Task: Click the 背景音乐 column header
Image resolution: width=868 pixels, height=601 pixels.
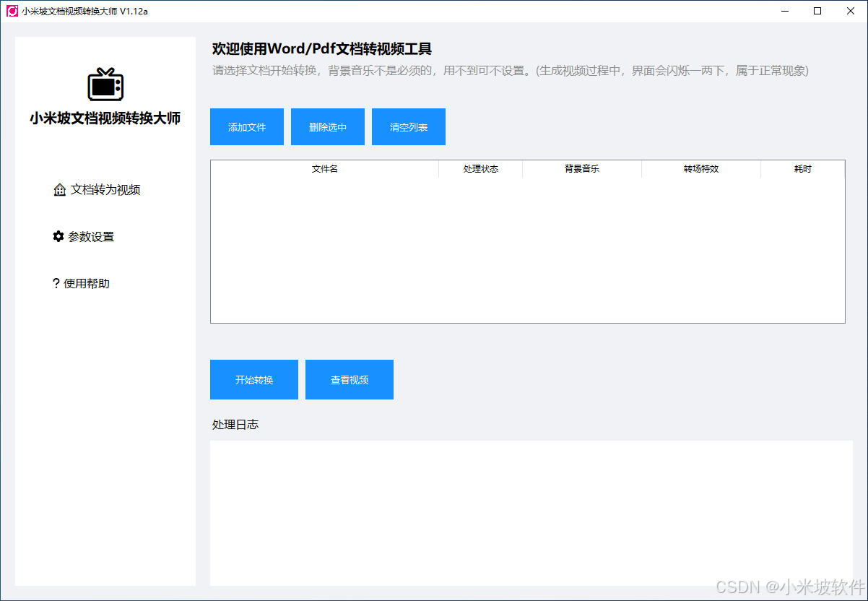Action: click(x=582, y=169)
